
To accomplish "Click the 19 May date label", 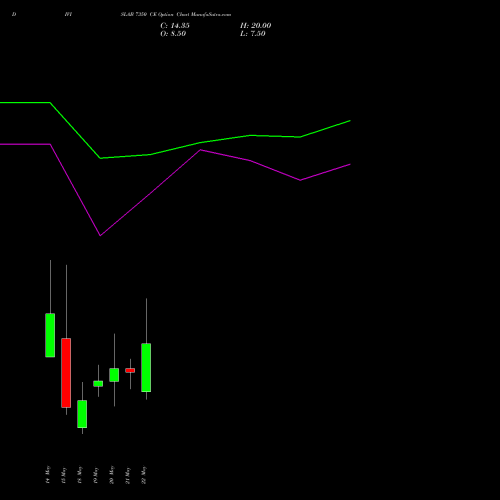I will [96, 475].
